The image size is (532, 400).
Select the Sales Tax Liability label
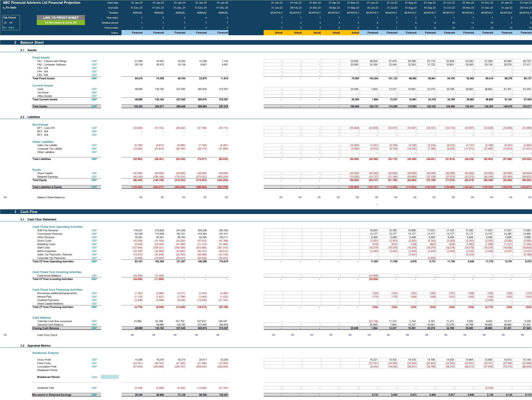[47, 145]
